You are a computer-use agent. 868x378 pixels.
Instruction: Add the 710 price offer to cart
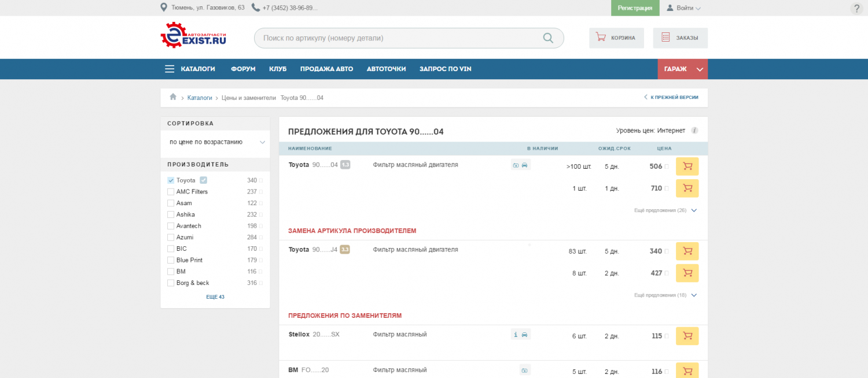[687, 188]
